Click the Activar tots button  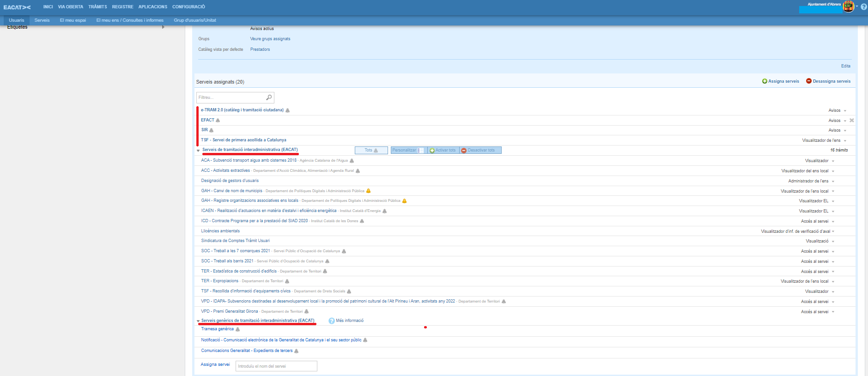click(444, 150)
